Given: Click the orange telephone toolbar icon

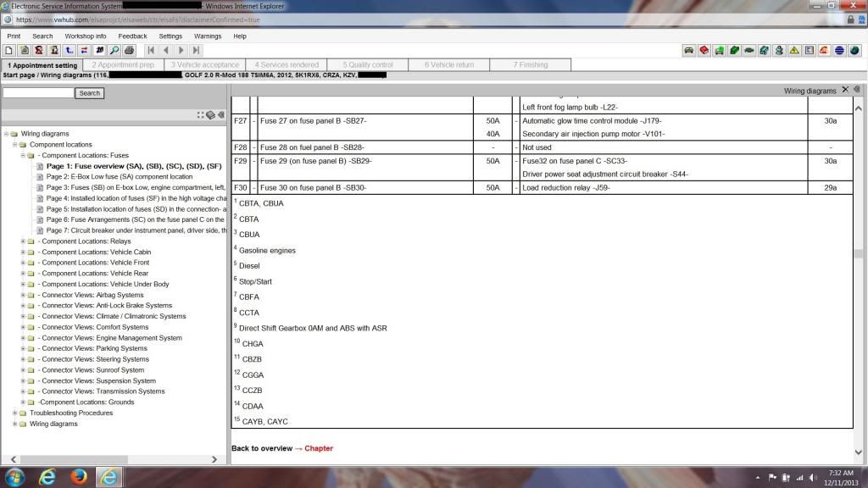Looking at the screenshot, I should pyautogui.click(x=824, y=50).
